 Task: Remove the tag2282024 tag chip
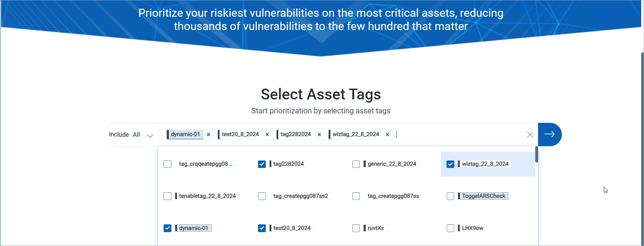tap(319, 135)
